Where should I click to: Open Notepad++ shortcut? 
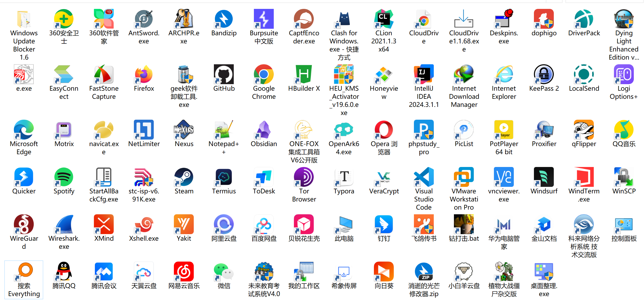pos(224,130)
